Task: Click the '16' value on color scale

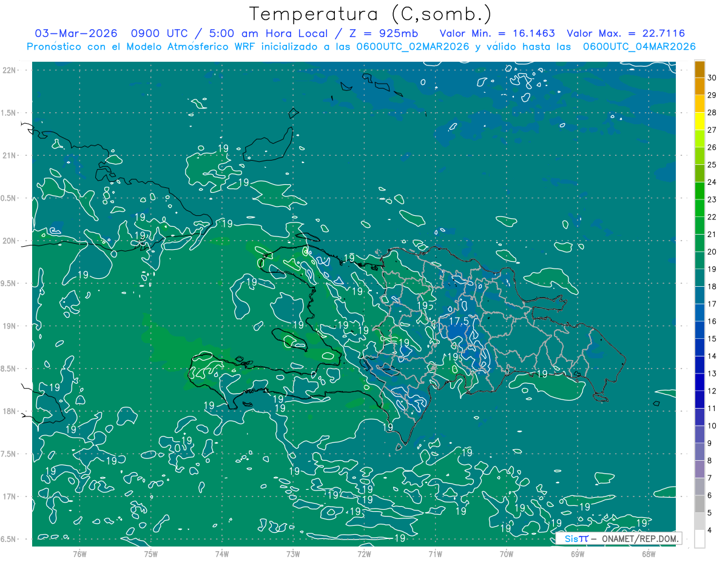Action: [x=712, y=321]
